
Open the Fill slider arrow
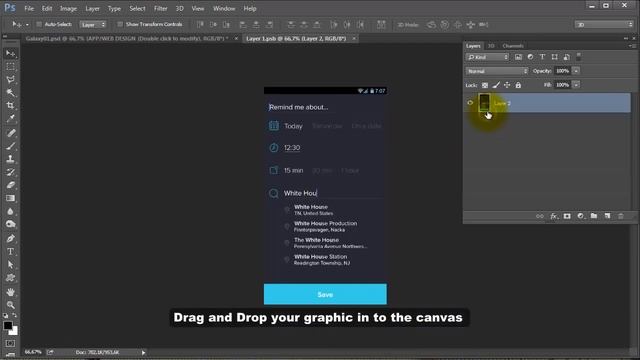pyautogui.click(x=576, y=85)
